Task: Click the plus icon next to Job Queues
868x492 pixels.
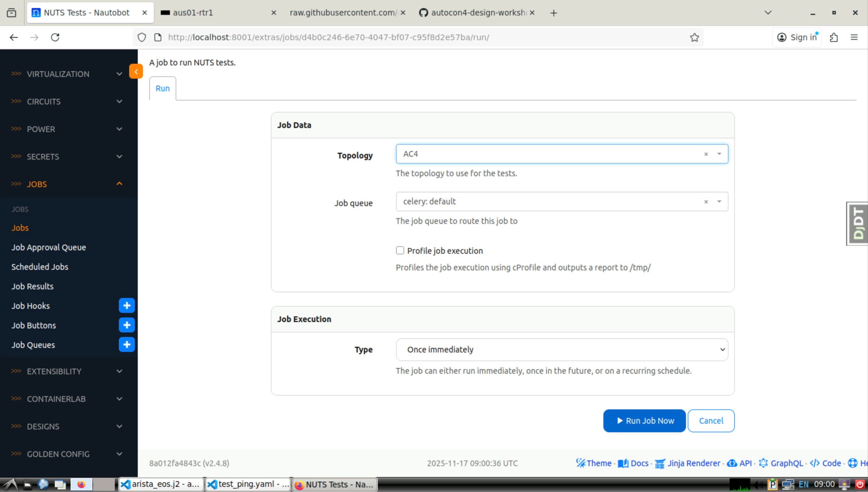Action: pyautogui.click(x=127, y=344)
